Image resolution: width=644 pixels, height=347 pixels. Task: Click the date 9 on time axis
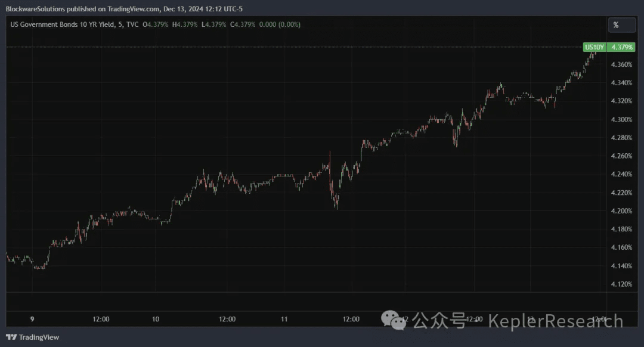coord(32,319)
